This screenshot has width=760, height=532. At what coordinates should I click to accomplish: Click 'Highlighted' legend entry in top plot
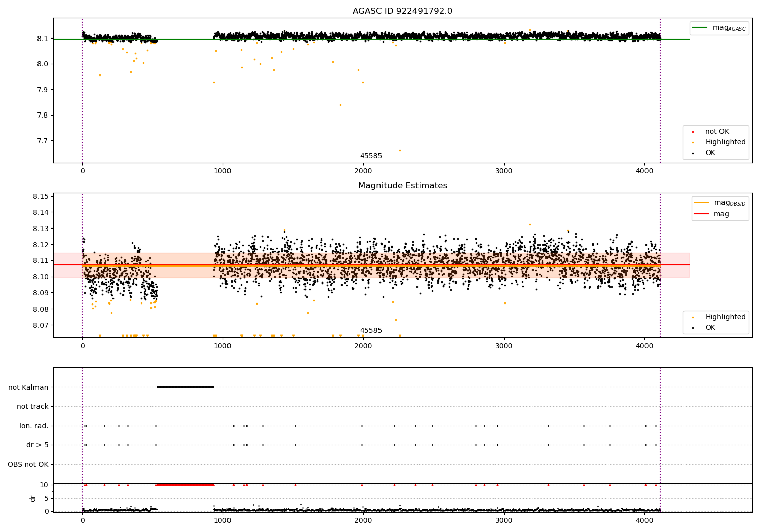(x=725, y=142)
